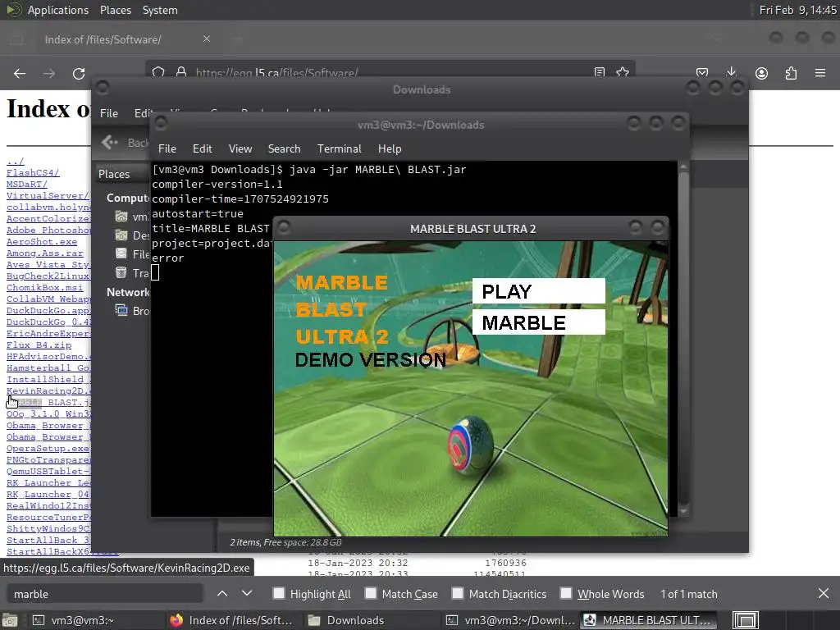
Task: Click clock in top panel
Action: click(x=797, y=10)
